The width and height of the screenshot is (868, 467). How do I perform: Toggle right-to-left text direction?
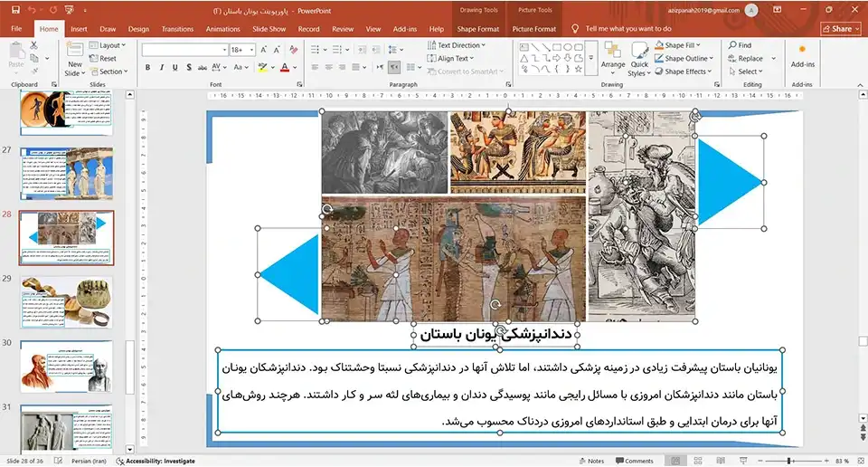394,68
